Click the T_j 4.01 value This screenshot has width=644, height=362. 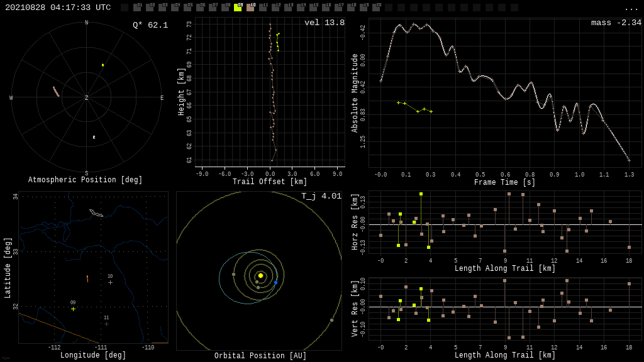pyautogui.click(x=321, y=196)
